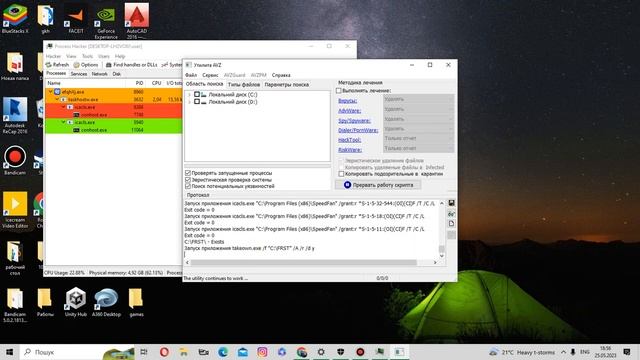Open GeForce Experience desktop shortcut

point(106,22)
